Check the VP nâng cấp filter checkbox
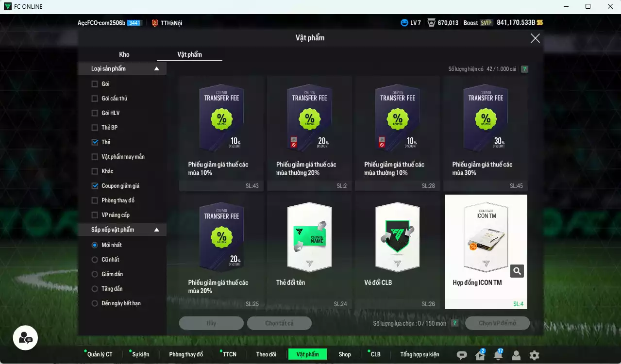 95,215
